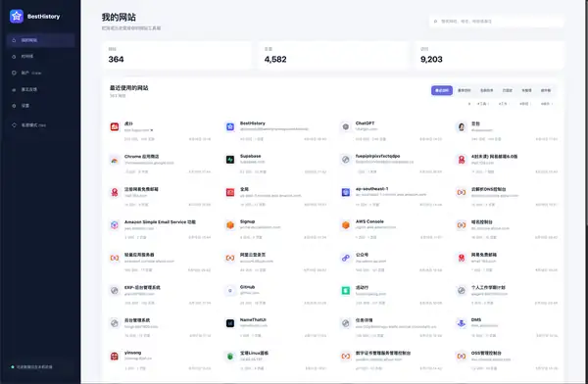Open the 任务详情 site title
The image size is (588, 384).
tap(365, 320)
